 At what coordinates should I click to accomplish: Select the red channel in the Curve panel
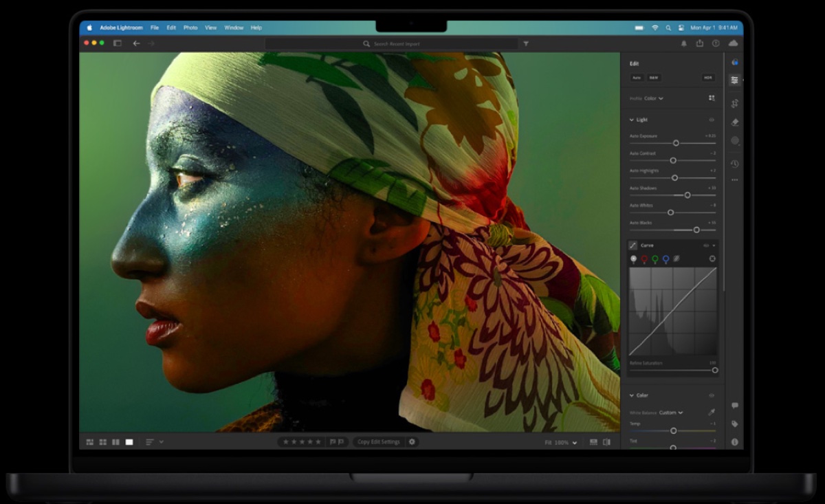(x=643, y=259)
